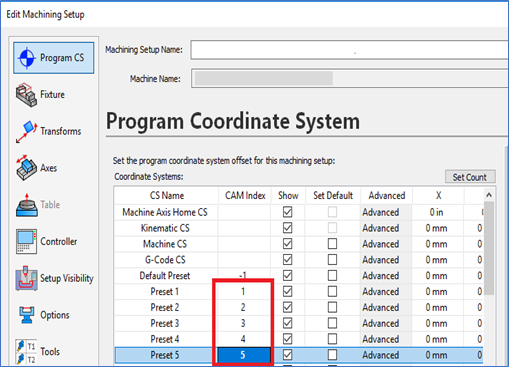Click the Table section icon
The image size is (509, 367).
(x=26, y=205)
